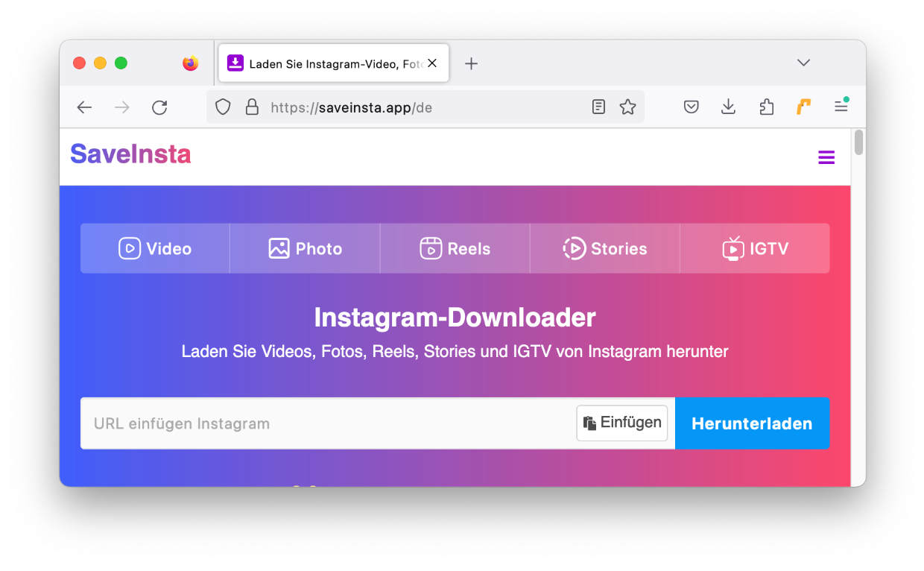Click the Herunterladen button
The image size is (924, 571).
coord(752,423)
